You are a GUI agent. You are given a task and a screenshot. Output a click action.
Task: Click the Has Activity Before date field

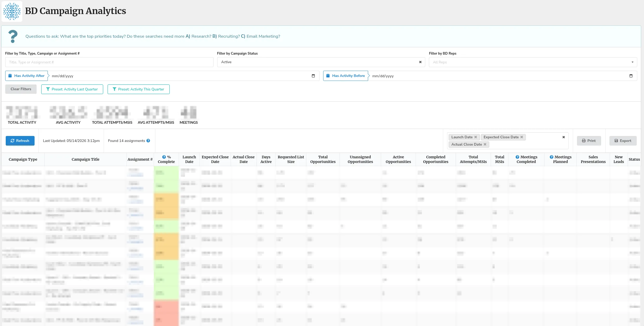point(502,76)
